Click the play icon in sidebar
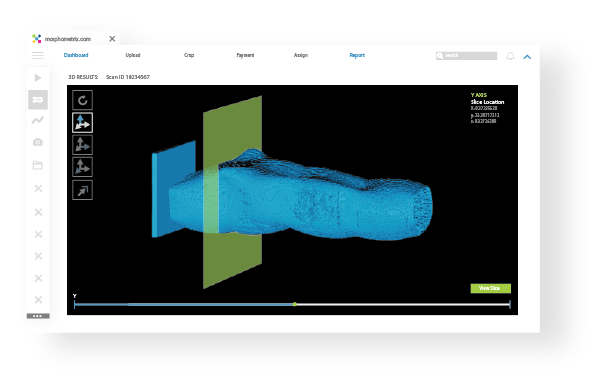Screen dimensions: 590x382 click(x=38, y=78)
